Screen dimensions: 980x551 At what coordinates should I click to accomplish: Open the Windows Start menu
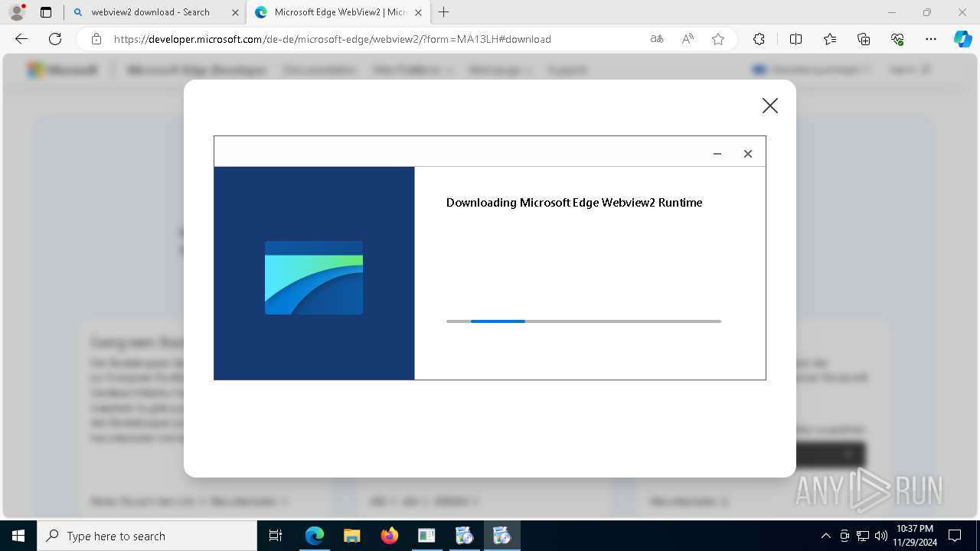point(18,536)
